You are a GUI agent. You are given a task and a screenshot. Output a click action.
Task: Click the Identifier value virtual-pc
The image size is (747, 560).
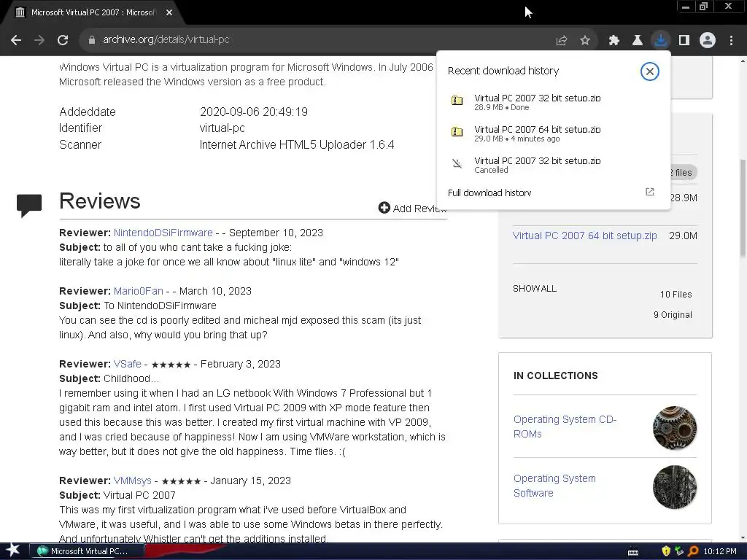pyautogui.click(x=222, y=128)
